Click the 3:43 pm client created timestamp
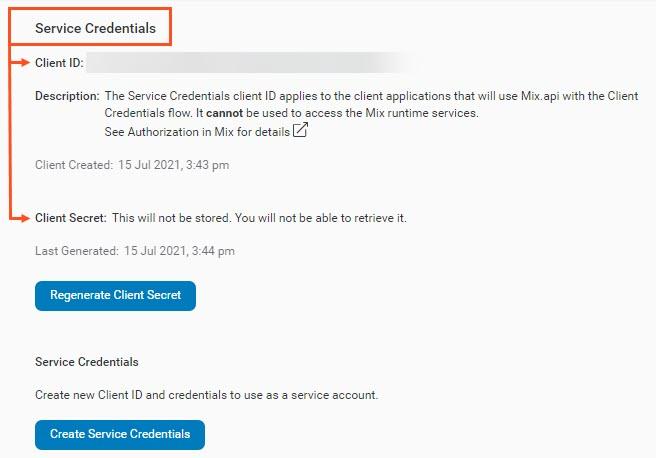Image resolution: width=656 pixels, height=458 pixels. pos(174,165)
